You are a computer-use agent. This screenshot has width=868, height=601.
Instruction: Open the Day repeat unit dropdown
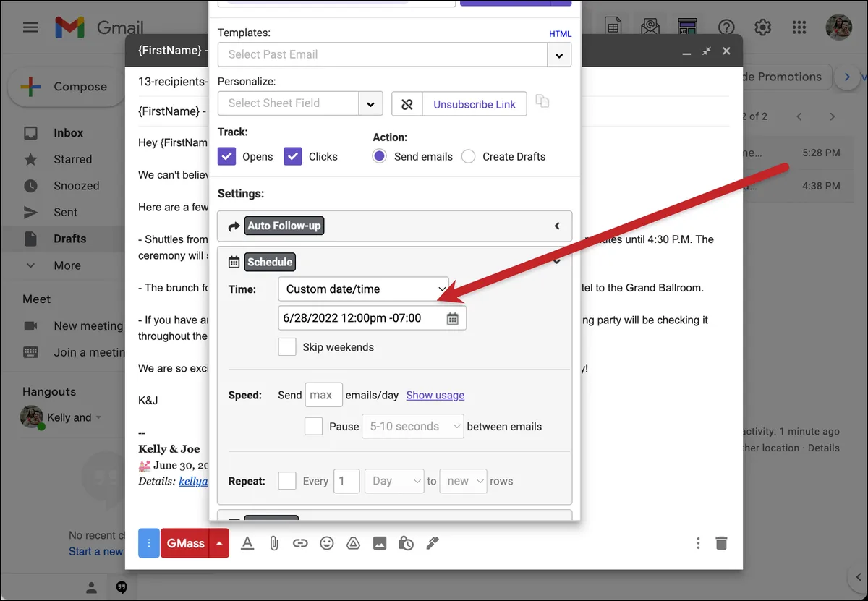(x=394, y=481)
